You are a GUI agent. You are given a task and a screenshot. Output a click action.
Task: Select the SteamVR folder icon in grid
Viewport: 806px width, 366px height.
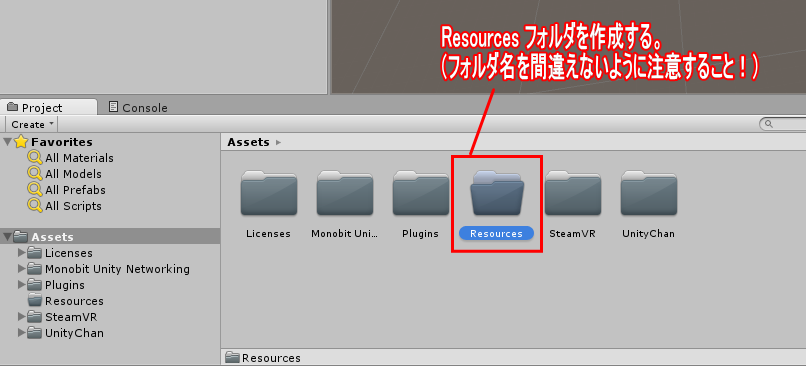coord(573,194)
